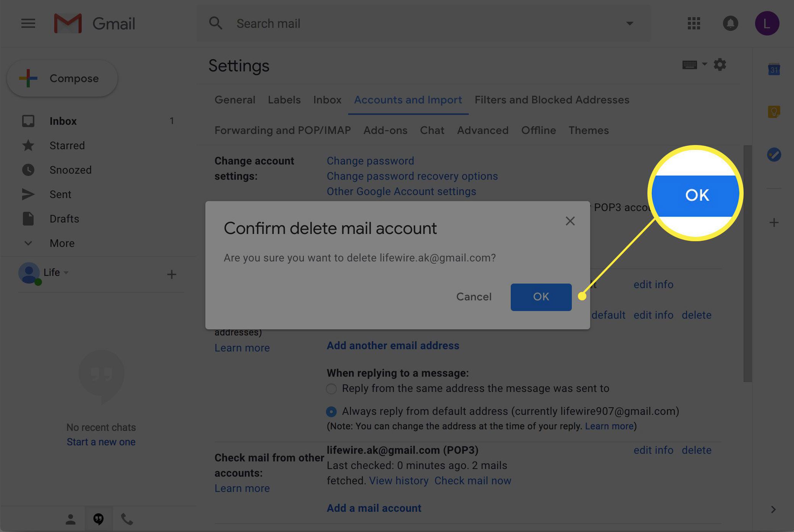Open Other Google Account settings
Viewport: 794px width, 532px height.
tap(401, 192)
